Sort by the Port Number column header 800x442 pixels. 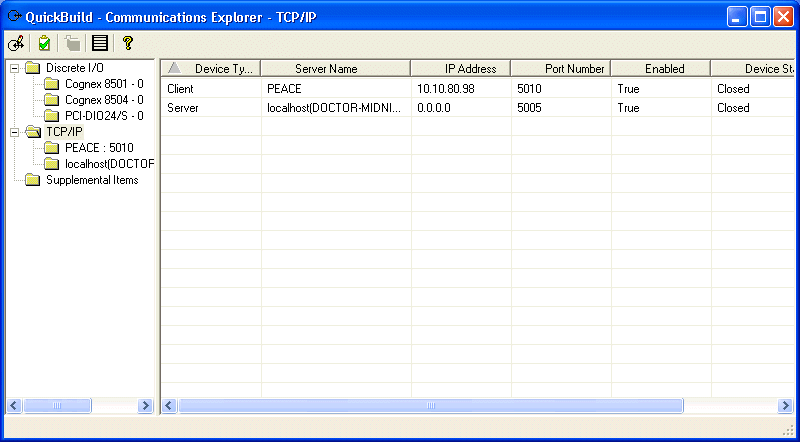[560, 68]
